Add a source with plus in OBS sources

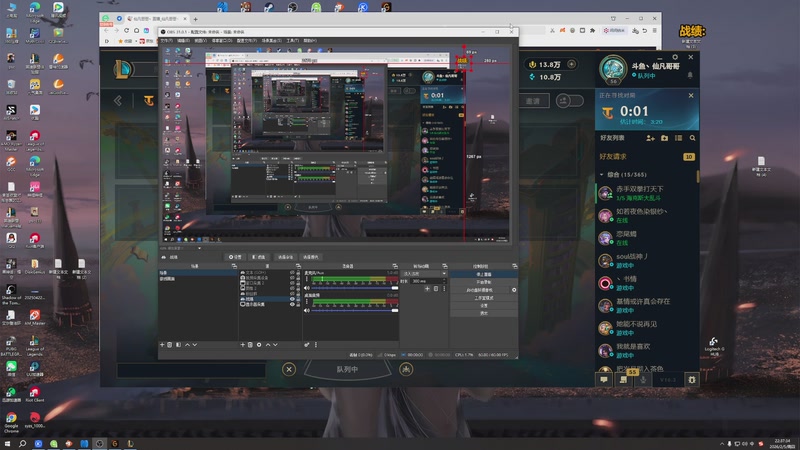(x=243, y=345)
